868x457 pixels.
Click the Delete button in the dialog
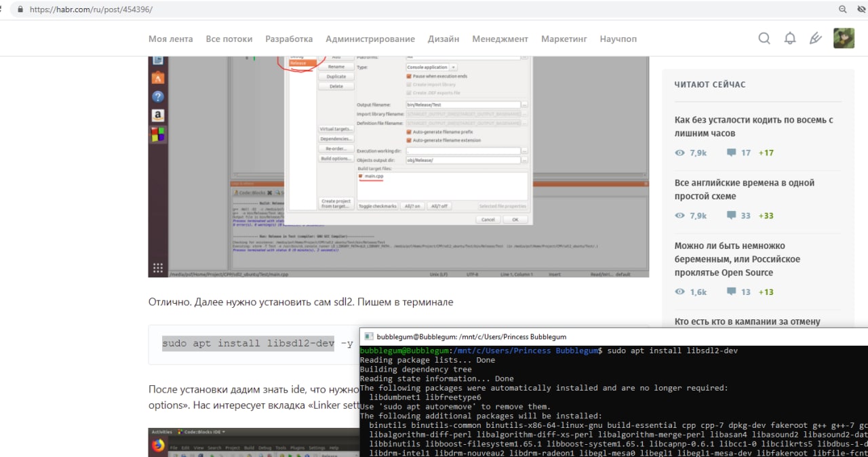[x=336, y=86]
